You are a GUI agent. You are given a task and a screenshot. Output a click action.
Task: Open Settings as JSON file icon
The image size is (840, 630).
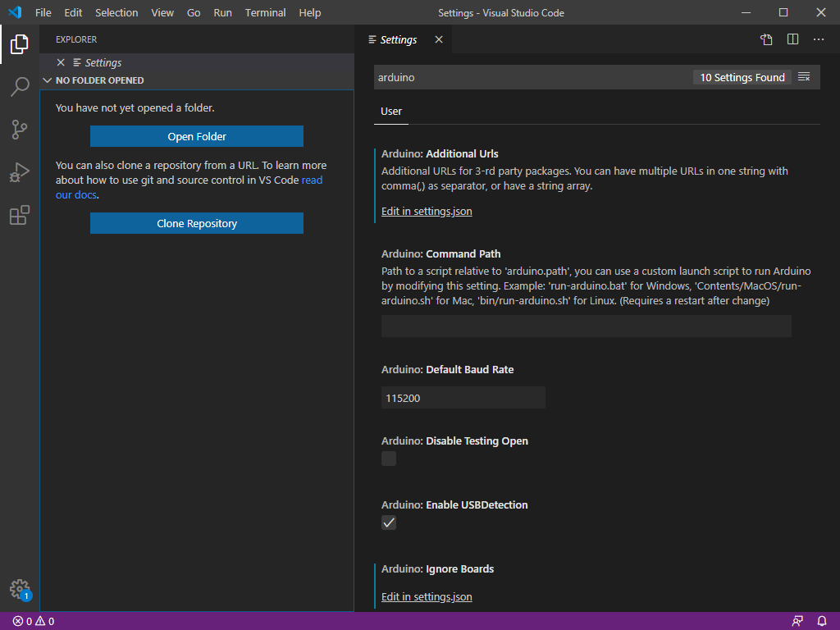[x=767, y=39]
